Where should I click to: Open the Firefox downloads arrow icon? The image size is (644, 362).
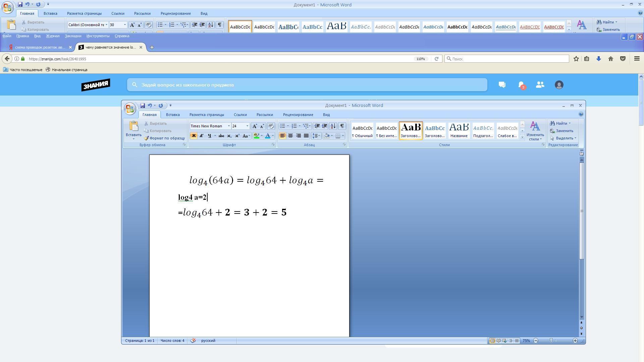tap(599, 59)
